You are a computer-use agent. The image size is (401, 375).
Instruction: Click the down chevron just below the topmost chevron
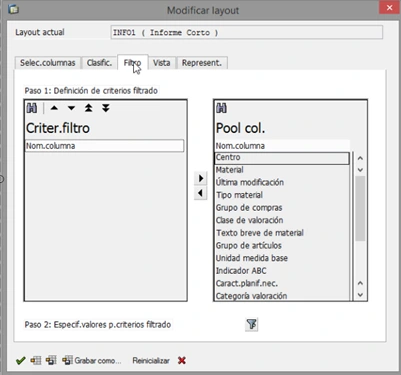pos(360,170)
